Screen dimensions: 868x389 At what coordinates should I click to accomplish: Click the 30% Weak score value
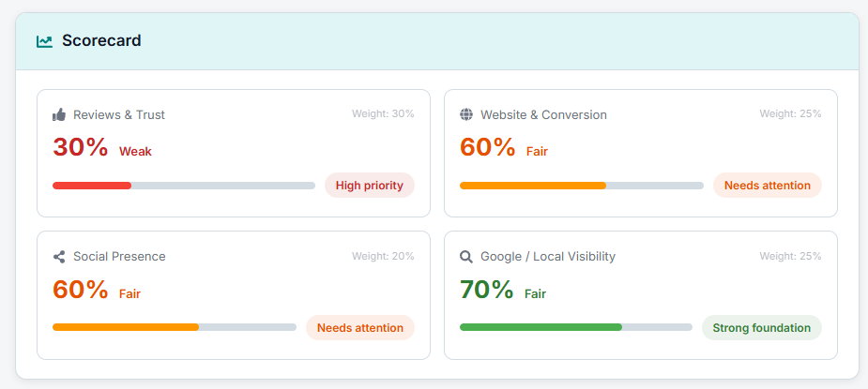(x=81, y=148)
